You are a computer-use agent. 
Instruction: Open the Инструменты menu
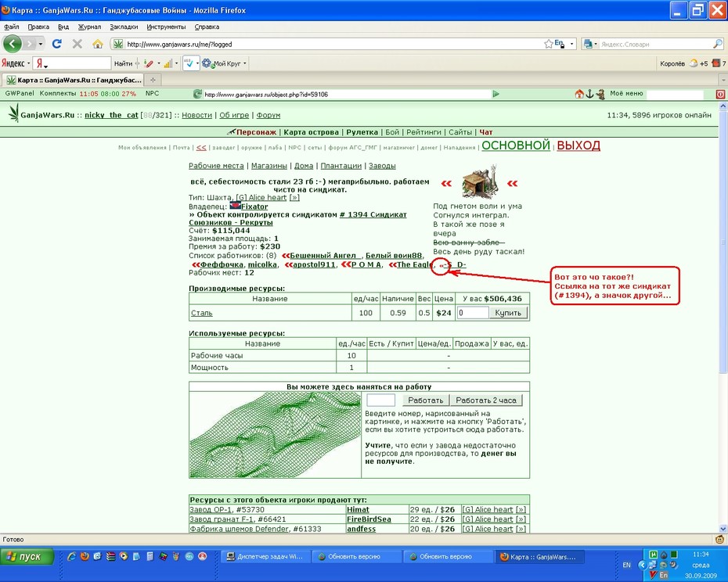[166, 27]
